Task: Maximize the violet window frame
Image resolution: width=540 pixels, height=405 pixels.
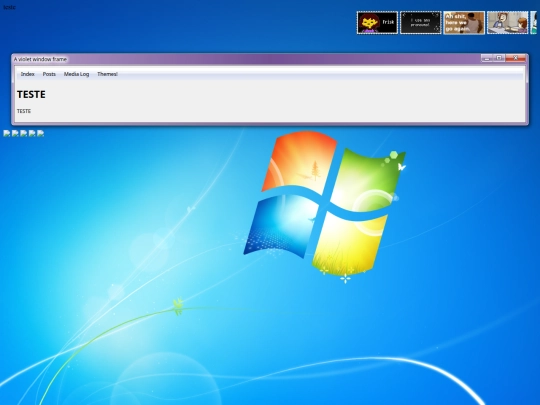Action: [x=499, y=58]
